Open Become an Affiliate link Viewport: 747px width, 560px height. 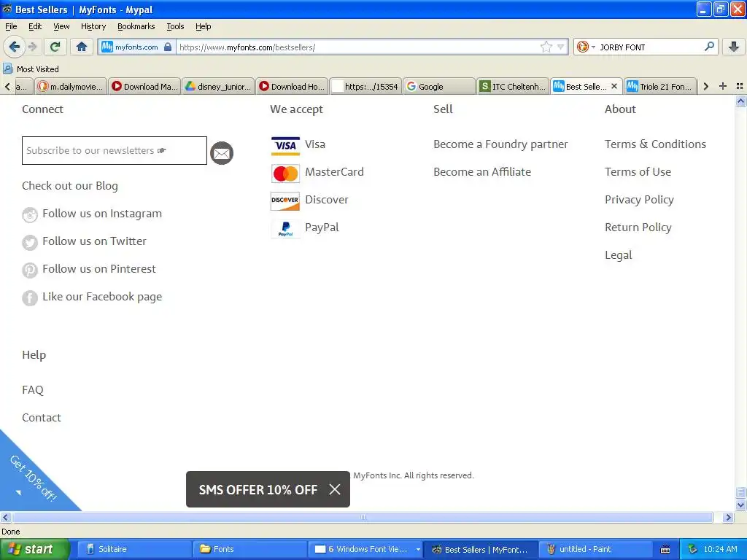[481, 172]
